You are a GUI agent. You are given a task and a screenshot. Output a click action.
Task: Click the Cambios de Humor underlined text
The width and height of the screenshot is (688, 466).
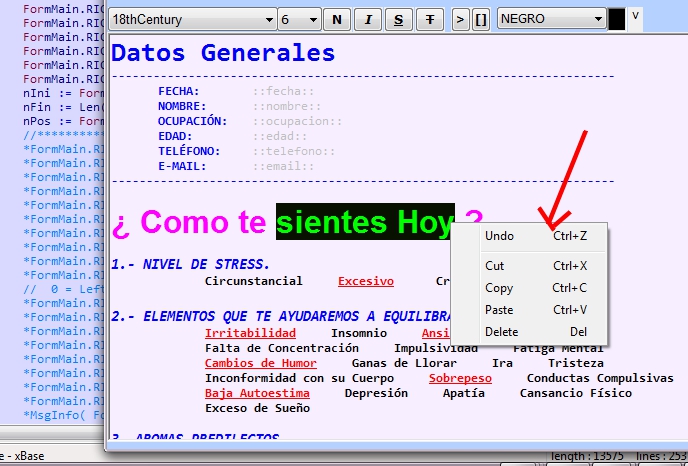pyautogui.click(x=261, y=363)
